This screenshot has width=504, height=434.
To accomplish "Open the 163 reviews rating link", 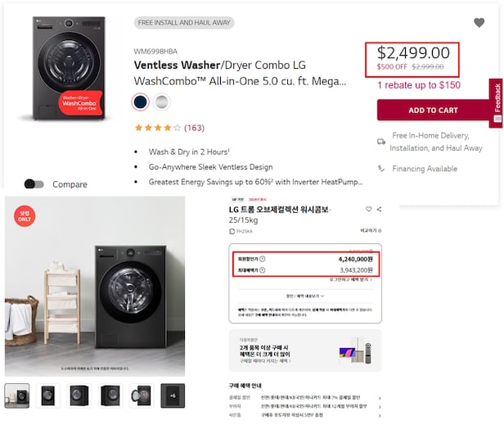I will pos(194,128).
